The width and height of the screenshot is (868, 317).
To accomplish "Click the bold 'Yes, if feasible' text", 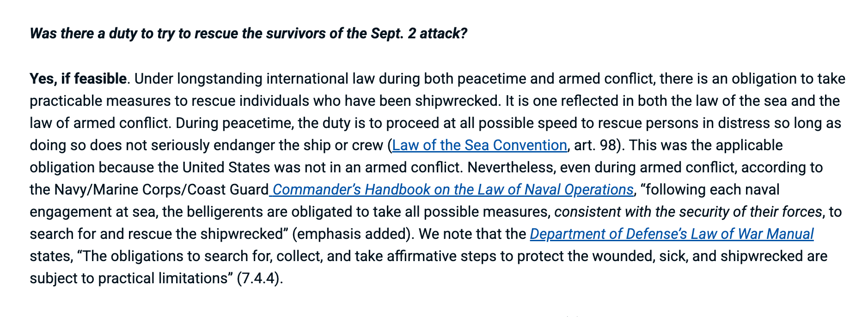I will pos(78,79).
